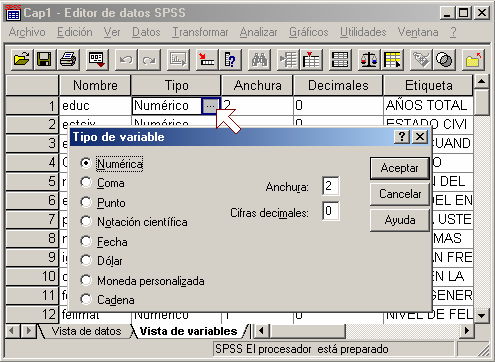495x362 pixels.
Task: Click the ? help menu item
Action: pos(453,32)
